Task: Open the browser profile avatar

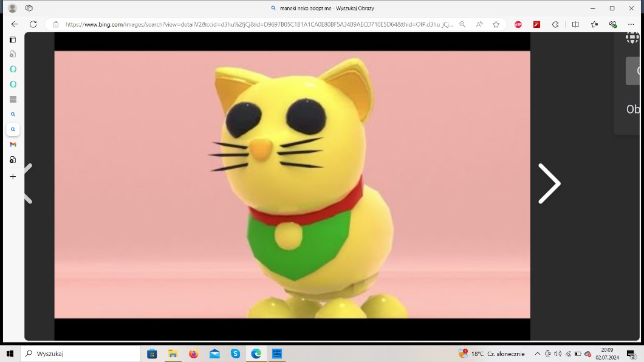Action: pyautogui.click(x=12, y=8)
